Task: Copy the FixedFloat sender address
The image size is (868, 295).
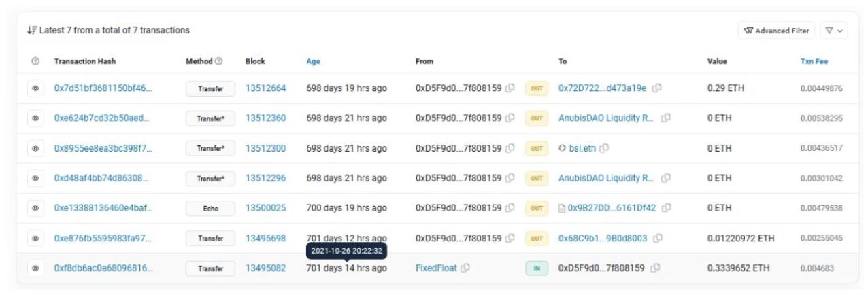Action: (465, 268)
